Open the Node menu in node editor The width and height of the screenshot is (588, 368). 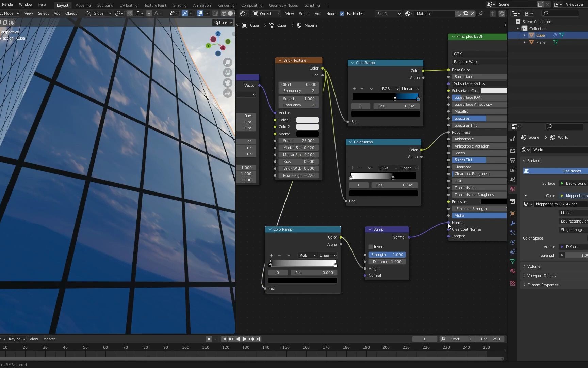330,14
